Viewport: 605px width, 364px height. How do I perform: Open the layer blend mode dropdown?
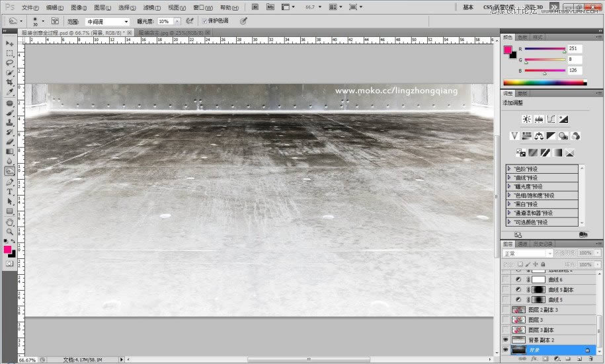pyautogui.click(x=528, y=253)
